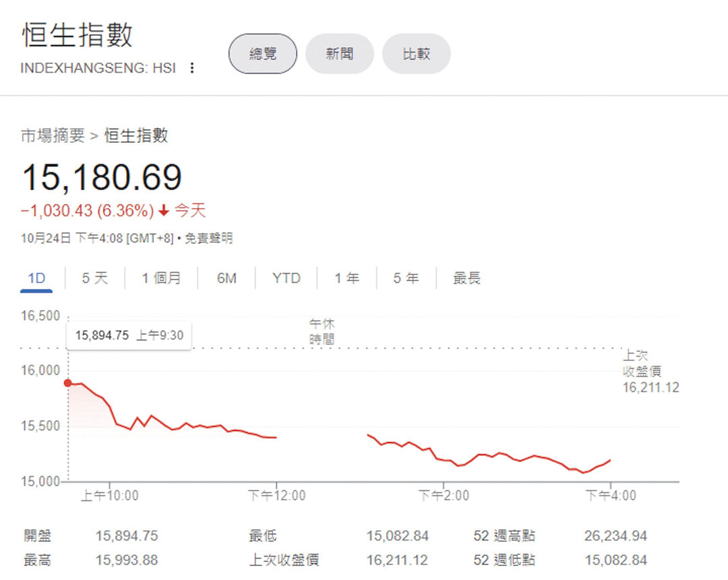Click the 下午12:00 x-axis label
The height and width of the screenshot is (580, 728).
277,496
